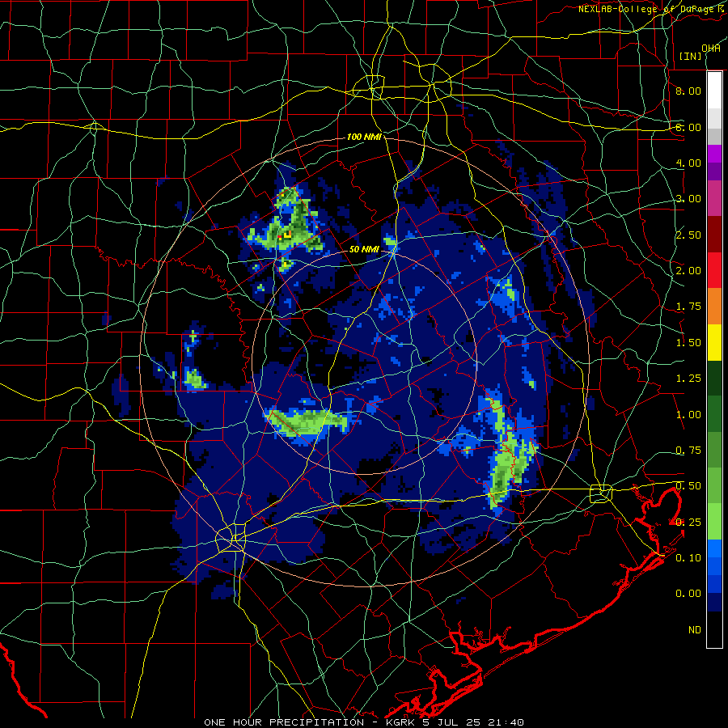Click the [IN] units label

pyautogui.click(x=691, y=56)
